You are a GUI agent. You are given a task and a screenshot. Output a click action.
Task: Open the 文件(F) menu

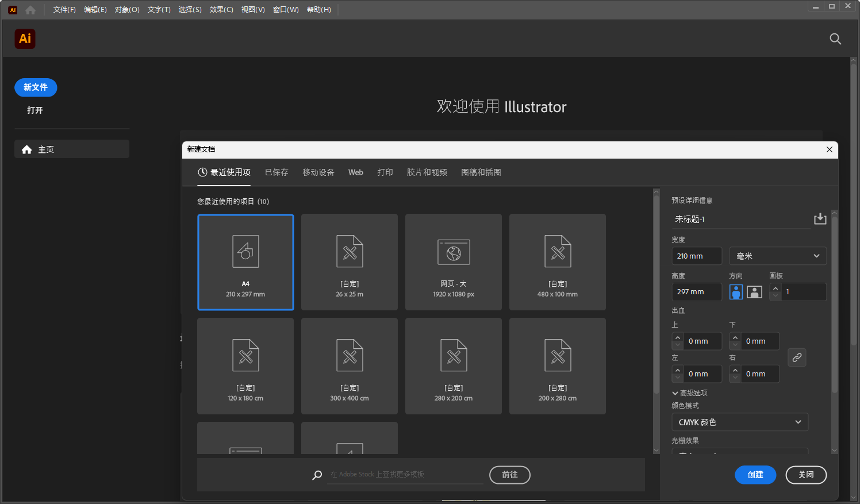tap(64, 10)
